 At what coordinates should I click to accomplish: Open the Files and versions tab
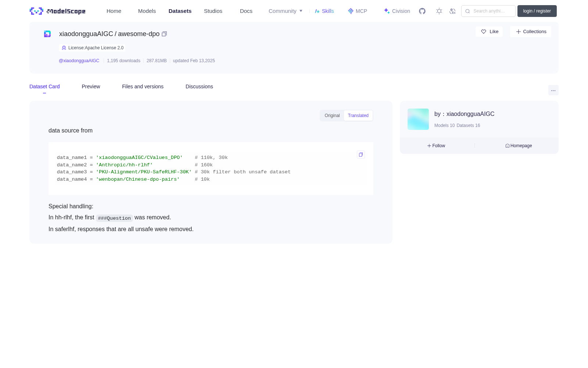click(143, 86)
